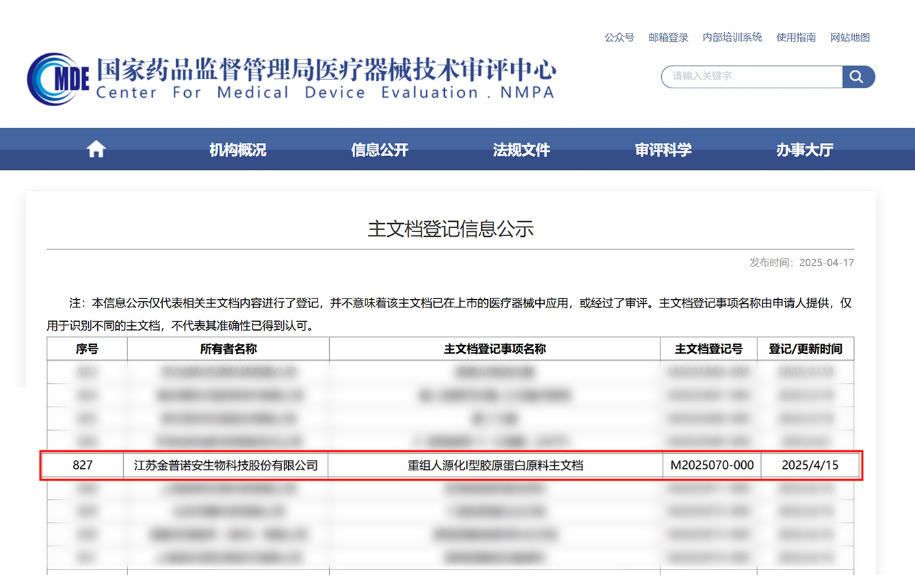Go to 审评科学 section
The height and width of the screenshot is (588, 915).
coord(662,150)
